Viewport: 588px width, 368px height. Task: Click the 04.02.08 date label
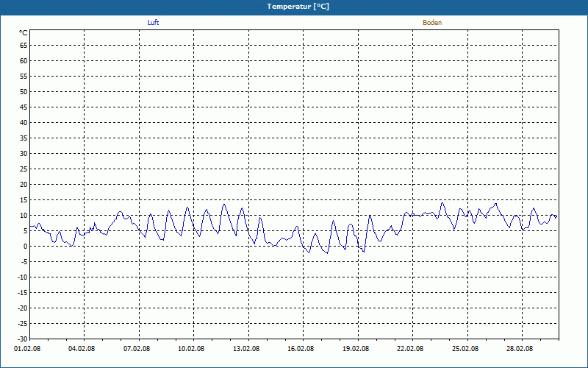click(82, 349)
